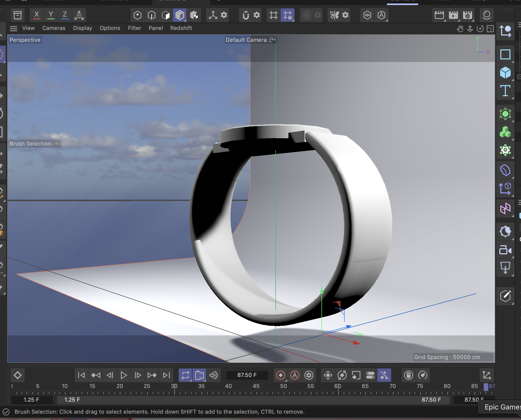The width and height of the screenshot is (521, 420).
Task: Toggle the X axis lock
Action: point(37,15)
